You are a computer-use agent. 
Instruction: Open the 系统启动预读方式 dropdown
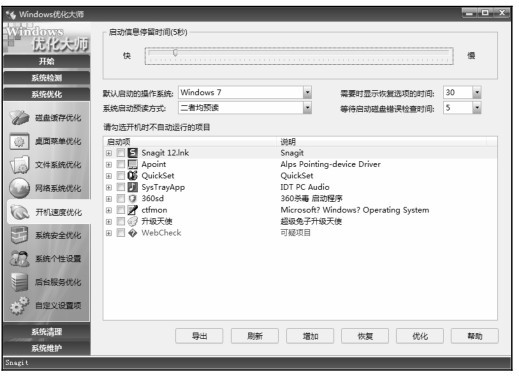307,108
